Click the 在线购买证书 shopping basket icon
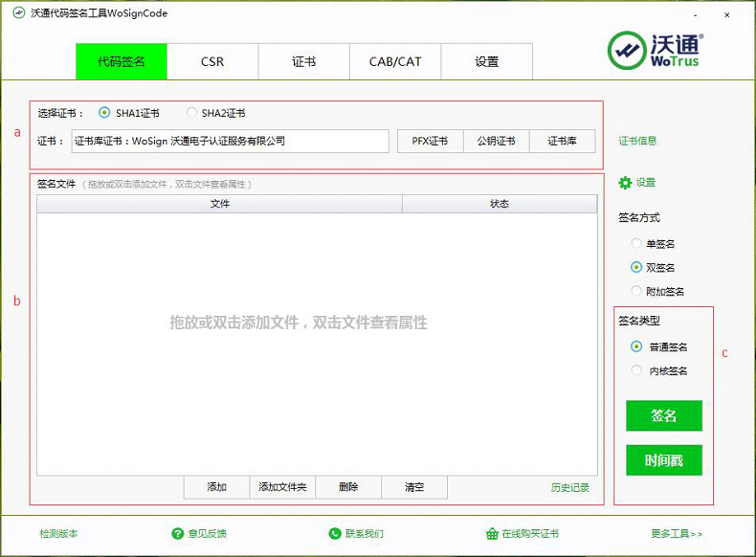 (492, 533)
